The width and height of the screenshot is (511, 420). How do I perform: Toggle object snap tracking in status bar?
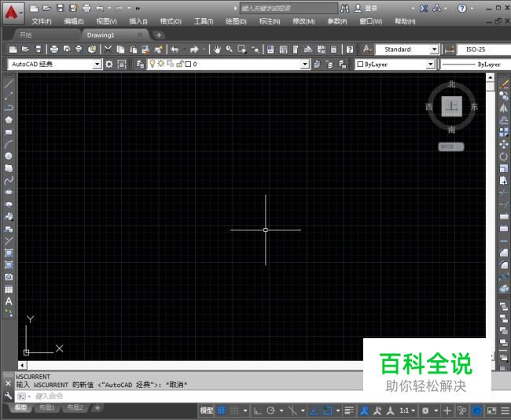point(314,411)
